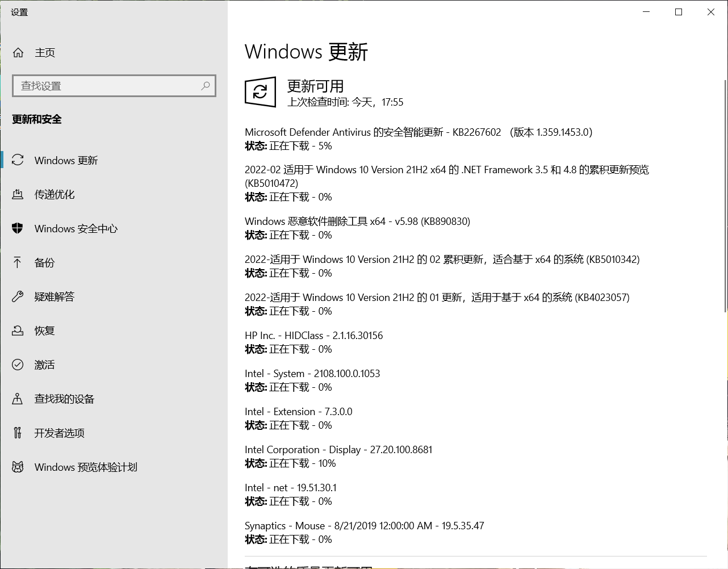Click the vertical scrollbar on the updates list
The width and height of the screenshot is (728, 569).
coord(725,196)
